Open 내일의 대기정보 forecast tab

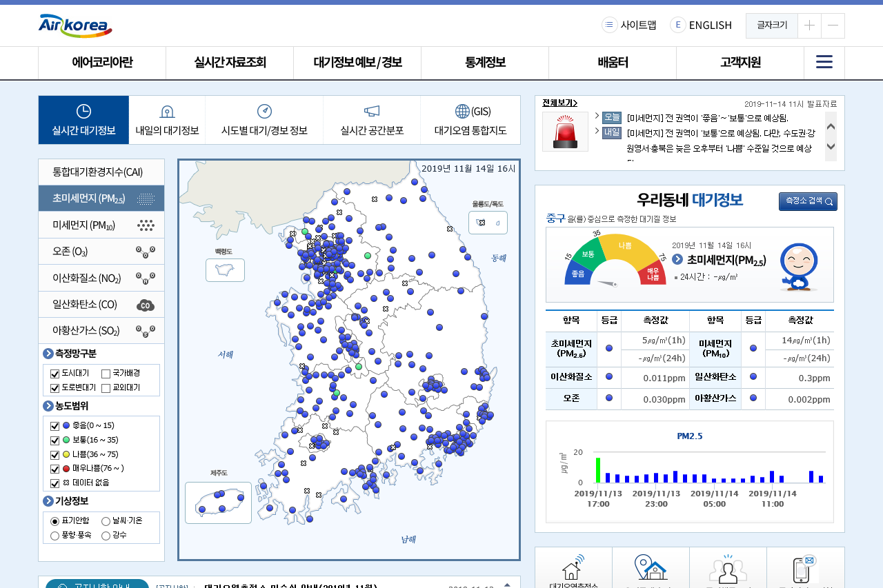(x=167, y=120)
